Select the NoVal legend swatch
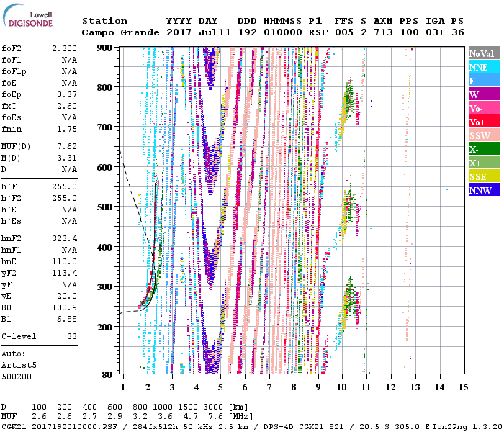This screenshot has height=432, width=504. coord(482,53)
